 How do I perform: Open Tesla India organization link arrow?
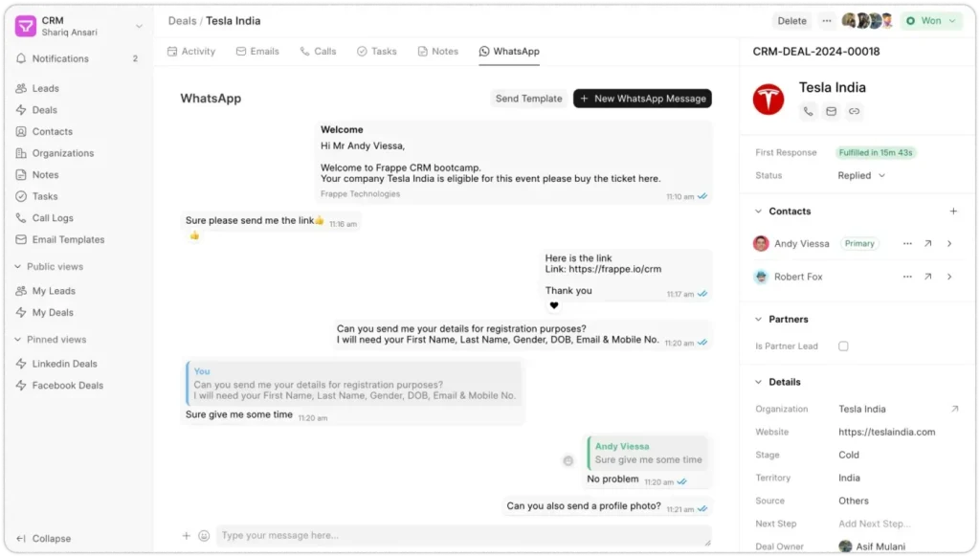coord(954,409)
